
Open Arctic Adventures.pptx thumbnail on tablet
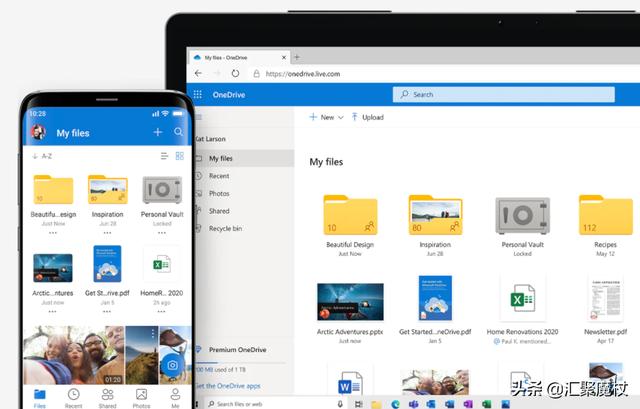(x=350, y=302)
